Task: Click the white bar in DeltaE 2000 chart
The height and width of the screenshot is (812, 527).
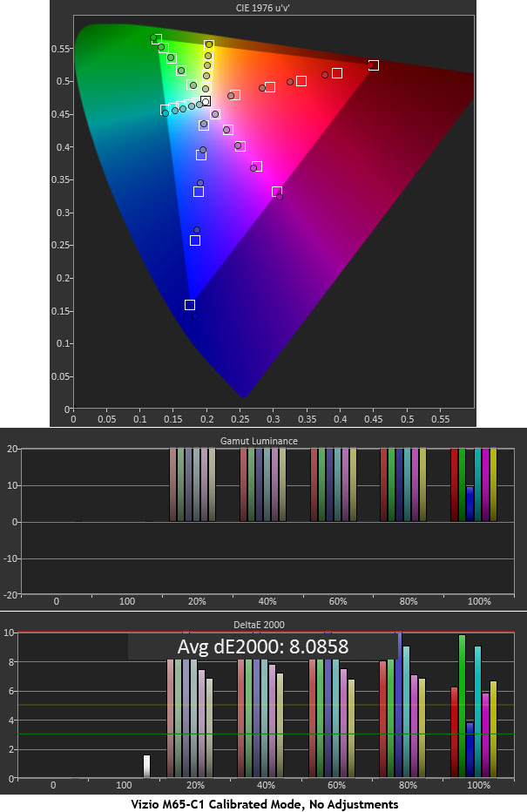Action: [146, 766]
